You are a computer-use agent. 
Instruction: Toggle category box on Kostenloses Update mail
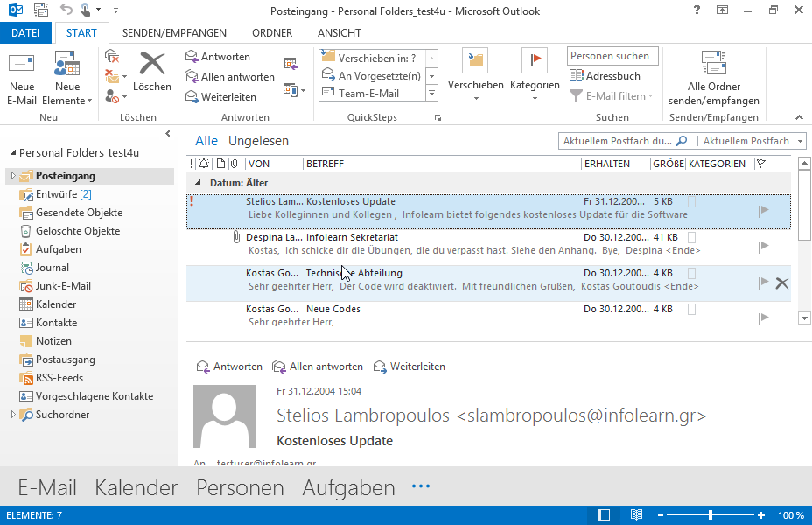coord(691,201)
